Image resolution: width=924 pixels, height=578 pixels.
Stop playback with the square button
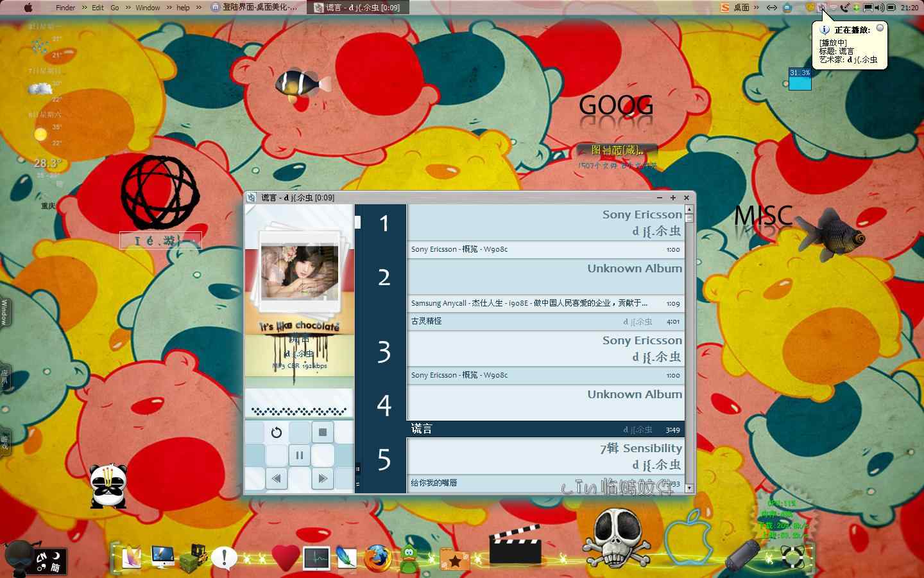tap(323, 433)
